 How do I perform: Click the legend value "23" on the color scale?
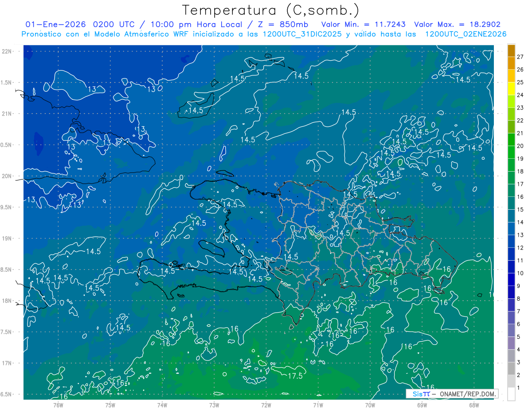tap(520, 108)
